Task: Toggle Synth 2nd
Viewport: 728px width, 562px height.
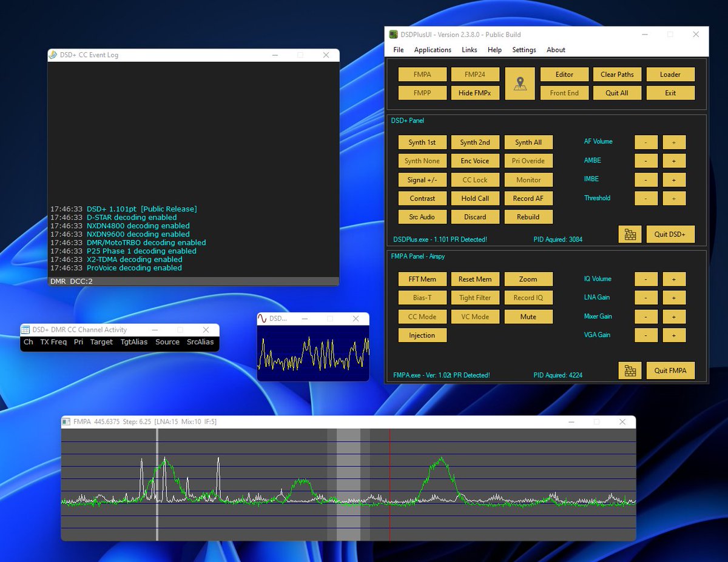Action: 475,142
